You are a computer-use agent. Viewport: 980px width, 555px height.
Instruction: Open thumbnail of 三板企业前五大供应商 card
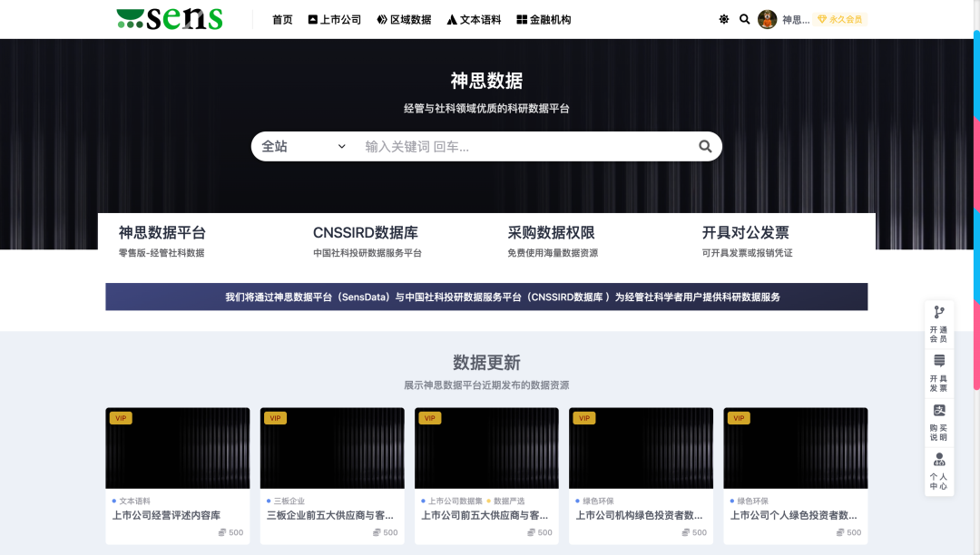(332, 448)
